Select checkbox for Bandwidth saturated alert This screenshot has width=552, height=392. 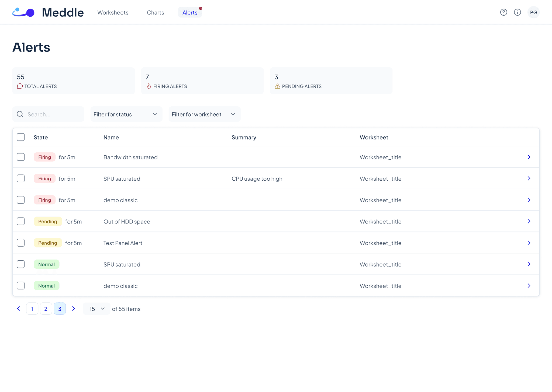21,157
